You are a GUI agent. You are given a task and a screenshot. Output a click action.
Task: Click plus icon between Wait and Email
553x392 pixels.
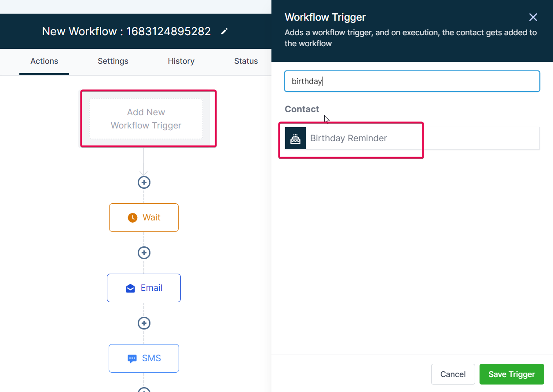point(144,253)
